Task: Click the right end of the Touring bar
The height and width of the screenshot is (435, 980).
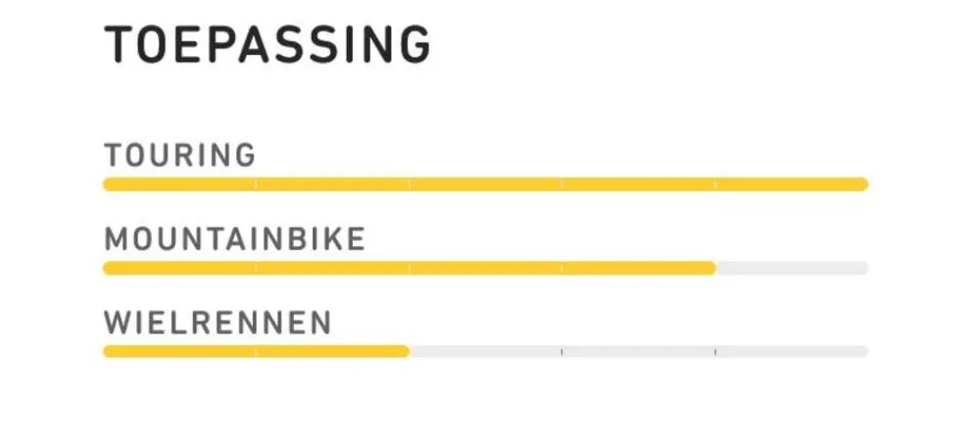Action: click(x=862, y=184)
